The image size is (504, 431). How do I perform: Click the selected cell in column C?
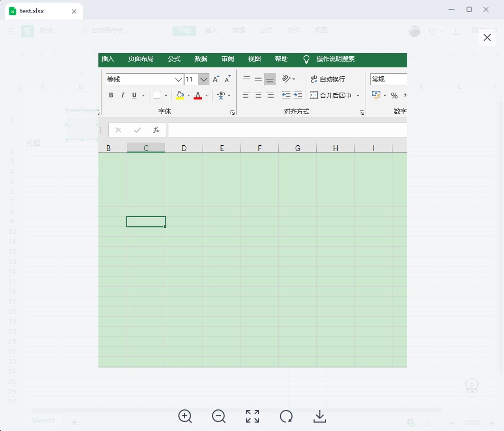pyautogui.click(x=146, y=222)
